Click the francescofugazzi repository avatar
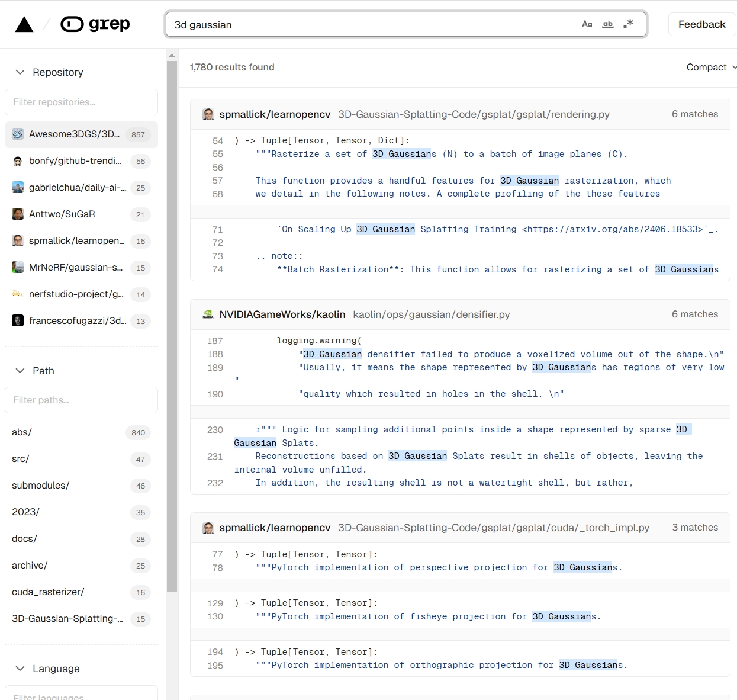Screen dimensions: 737x700 point(18,321)
